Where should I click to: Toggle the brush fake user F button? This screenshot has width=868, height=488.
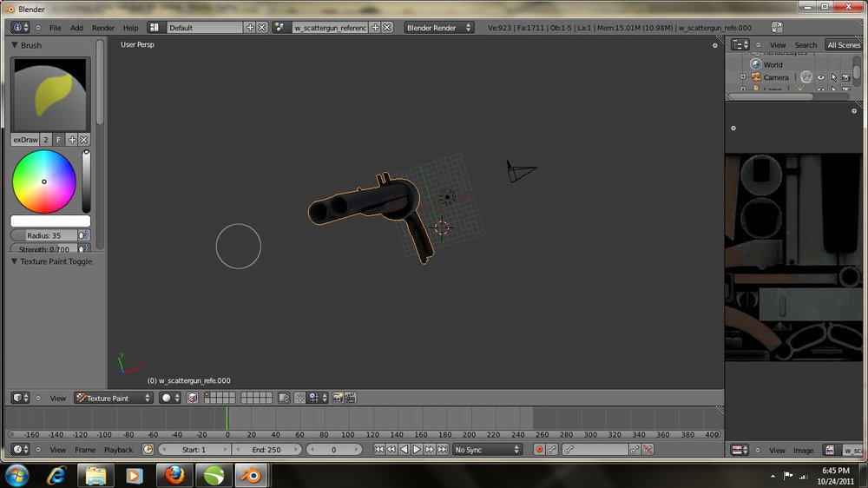point(59,140)
